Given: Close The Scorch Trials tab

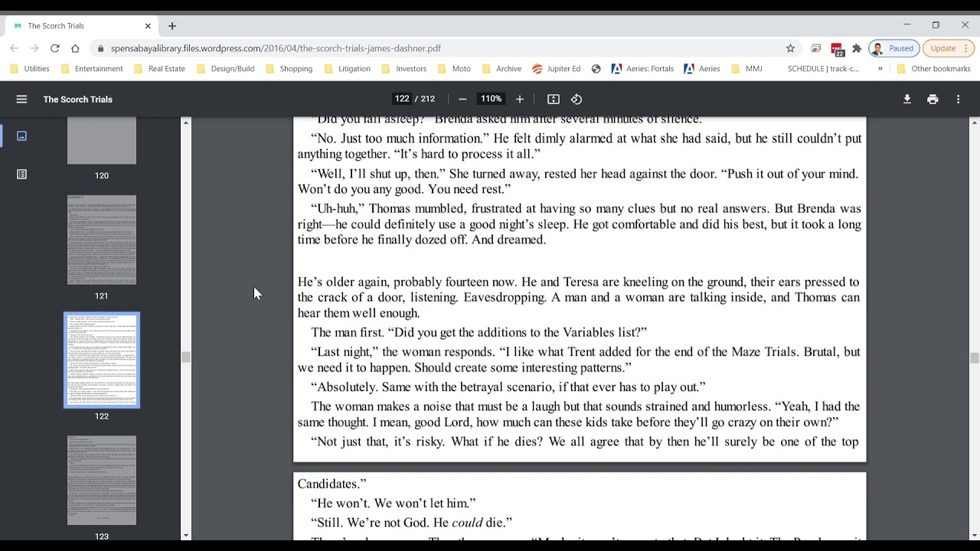Looking at the screenshot, I should click(x=148, y=26).
